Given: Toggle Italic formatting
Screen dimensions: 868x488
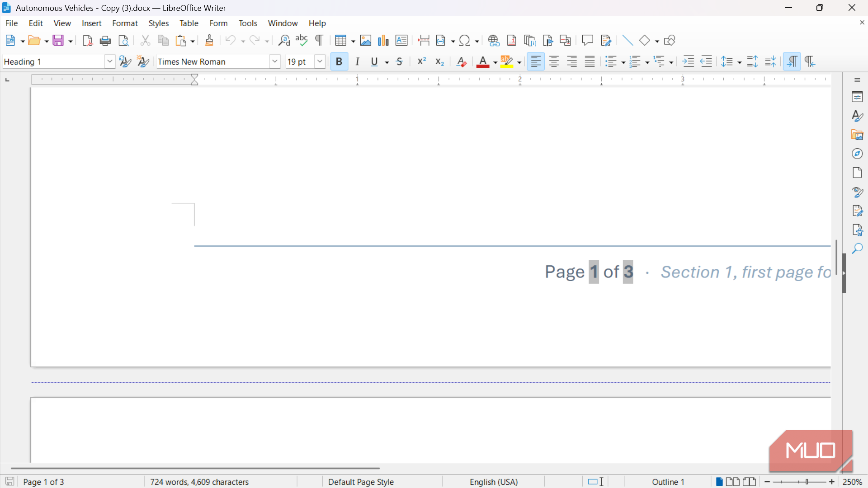Looking at the screenshot, I should [x=357, y=61].
